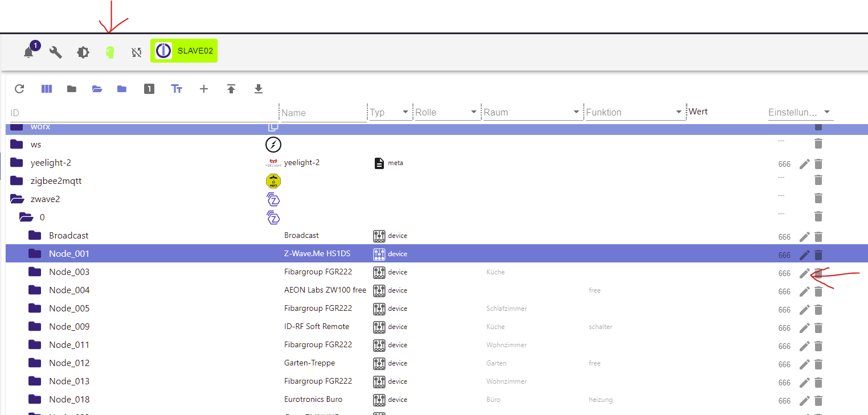Click the Z-Wave.Me HS1DS name
This screenshot has width=868, height=415.
(x=317, y=253)
